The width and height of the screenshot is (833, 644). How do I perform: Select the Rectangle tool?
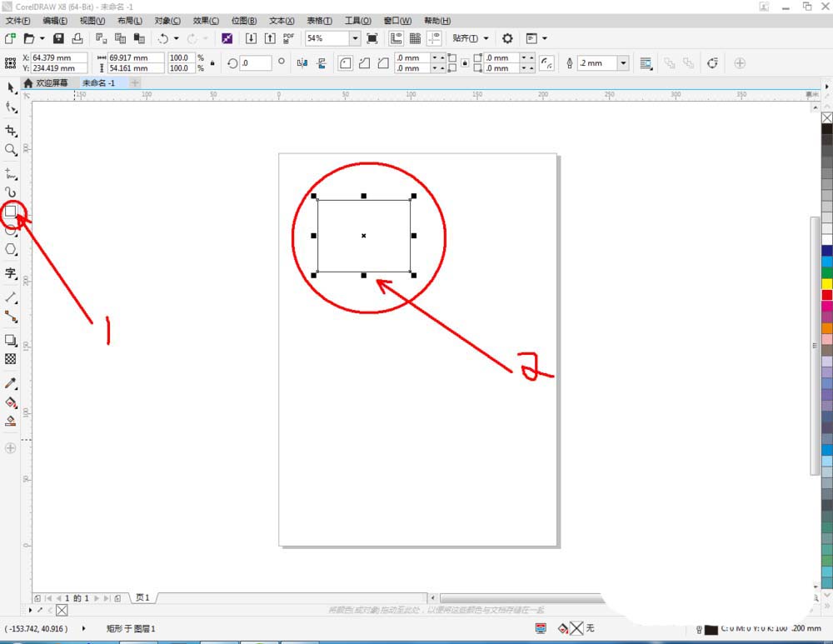coord(11,212)
